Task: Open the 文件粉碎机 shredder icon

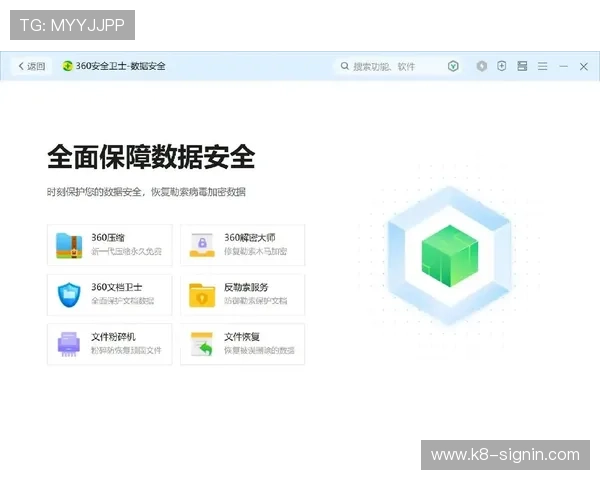Action: point(69,344)
